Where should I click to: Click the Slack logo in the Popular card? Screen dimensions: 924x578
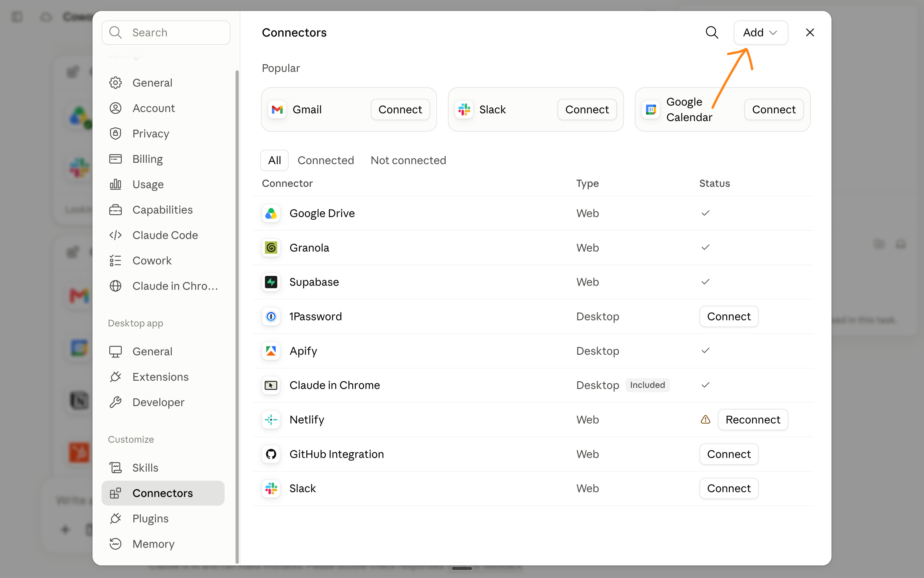point(464,110)
